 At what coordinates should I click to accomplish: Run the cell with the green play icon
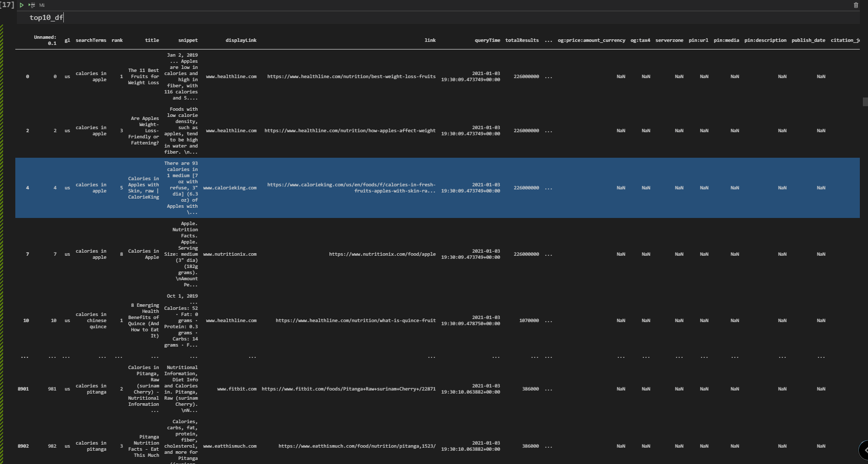click(21, 5)
